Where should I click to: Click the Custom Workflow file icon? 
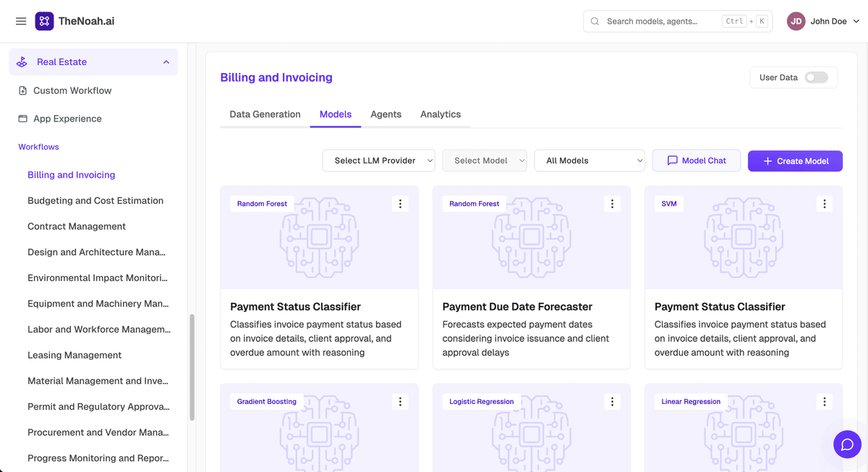click(22, 90)
